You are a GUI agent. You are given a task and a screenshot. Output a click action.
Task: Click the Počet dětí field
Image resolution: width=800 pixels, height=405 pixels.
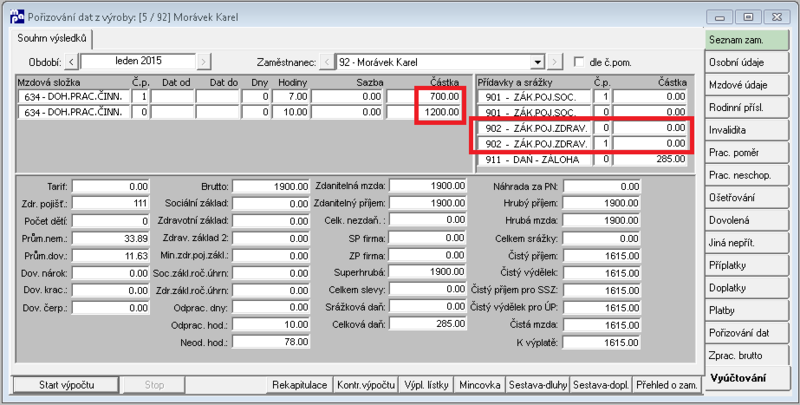(x=111, y=221)
